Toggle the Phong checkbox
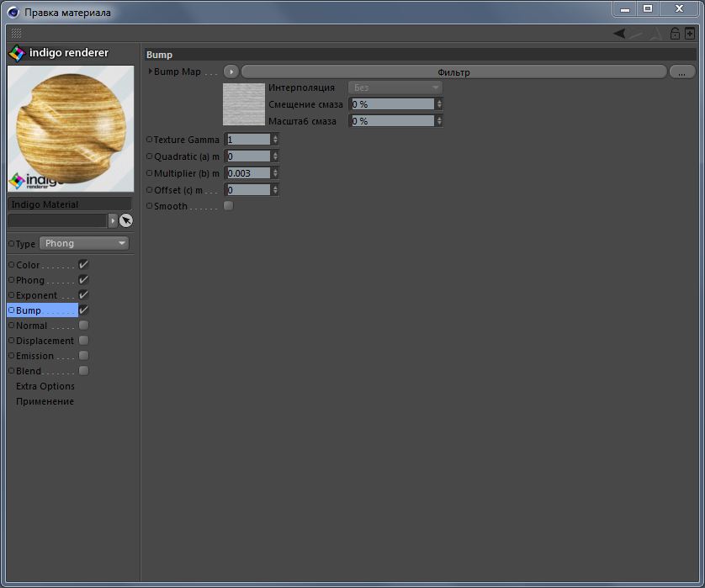This screenshot has height=588, width=705. (83, 279)
